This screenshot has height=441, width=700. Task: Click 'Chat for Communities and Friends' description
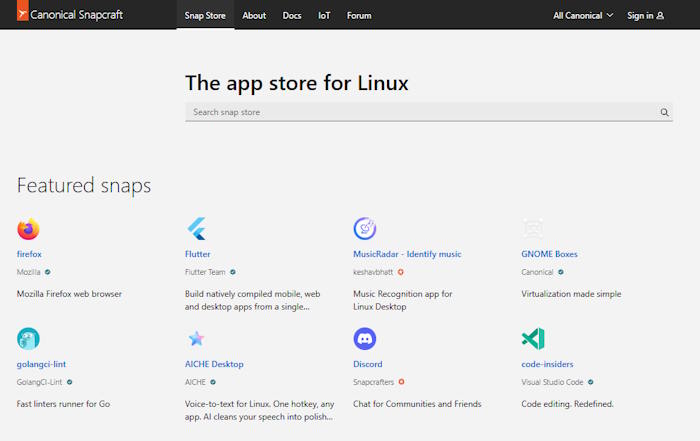click(417, 404)
